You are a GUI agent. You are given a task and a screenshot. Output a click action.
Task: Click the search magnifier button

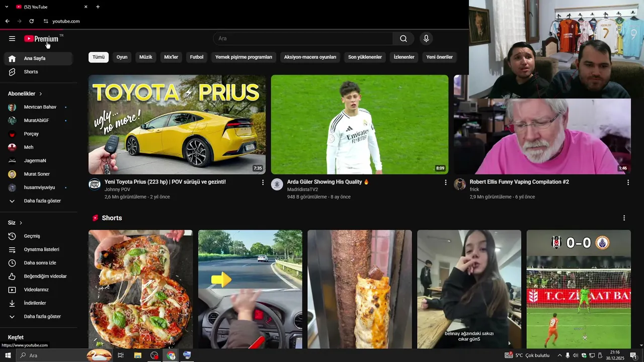point(404,39)
